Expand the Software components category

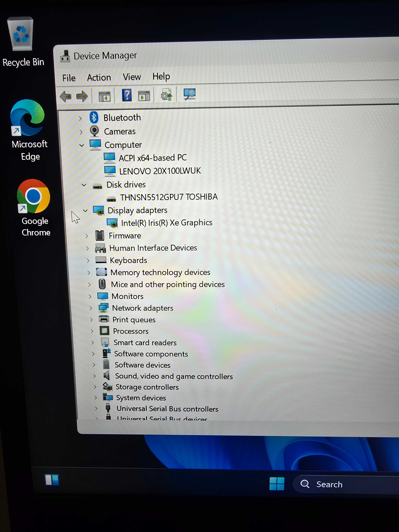[x=93, y=354]
